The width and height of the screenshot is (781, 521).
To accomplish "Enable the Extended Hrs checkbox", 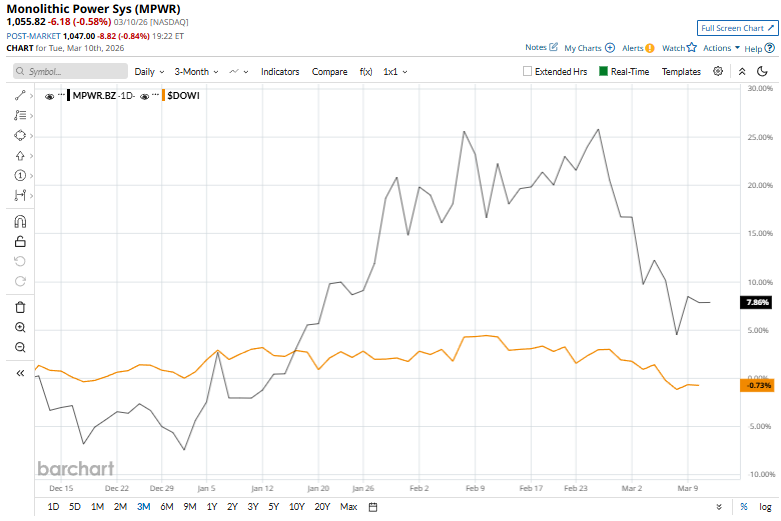I will pyautogui.click(x=528, y=72).
